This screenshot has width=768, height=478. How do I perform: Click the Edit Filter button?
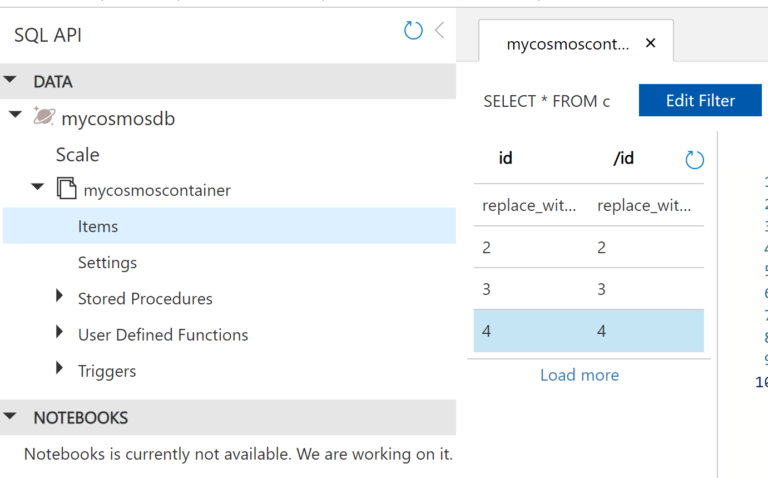700,100
